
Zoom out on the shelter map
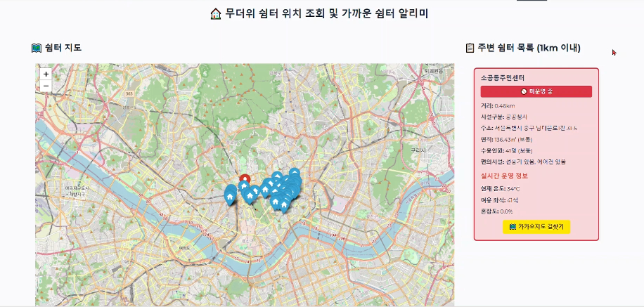46,86
